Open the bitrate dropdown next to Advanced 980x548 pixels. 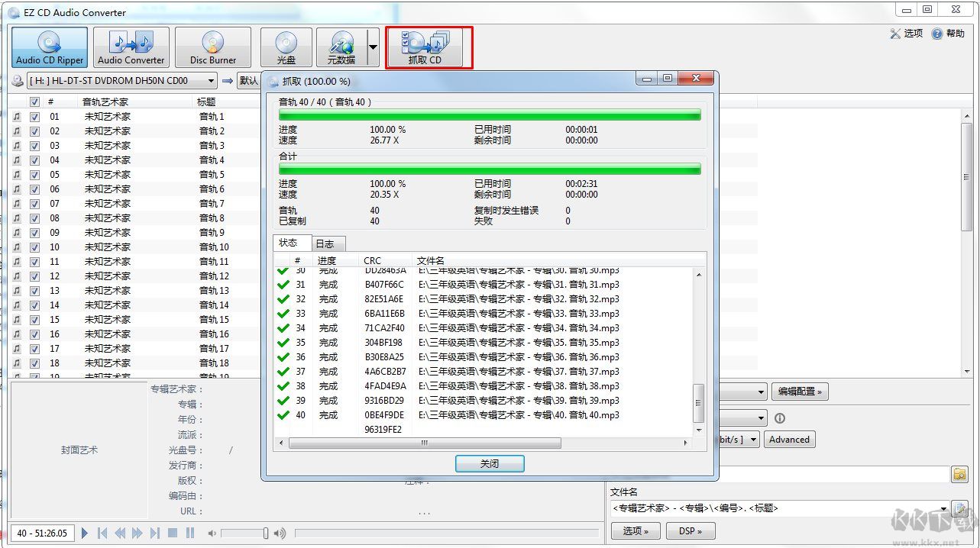(752, 439)
